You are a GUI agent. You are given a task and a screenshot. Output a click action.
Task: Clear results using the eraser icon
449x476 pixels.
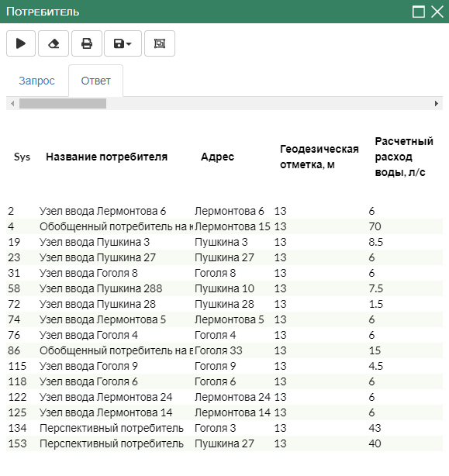click(54, 43)
